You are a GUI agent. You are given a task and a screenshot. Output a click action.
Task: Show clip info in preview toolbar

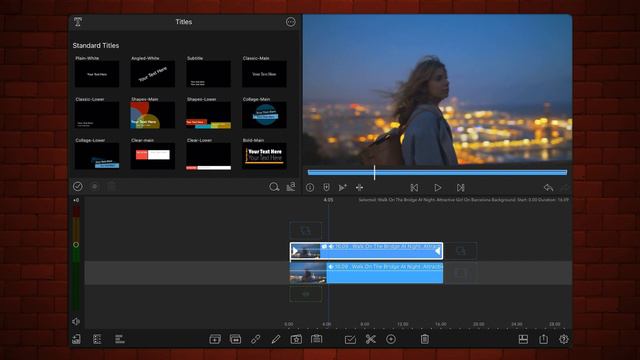pyautogui.click(x=310, y=187)
